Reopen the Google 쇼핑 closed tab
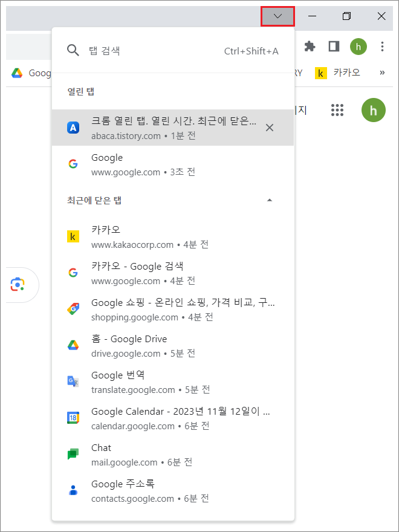 click(x=173, y=310)
